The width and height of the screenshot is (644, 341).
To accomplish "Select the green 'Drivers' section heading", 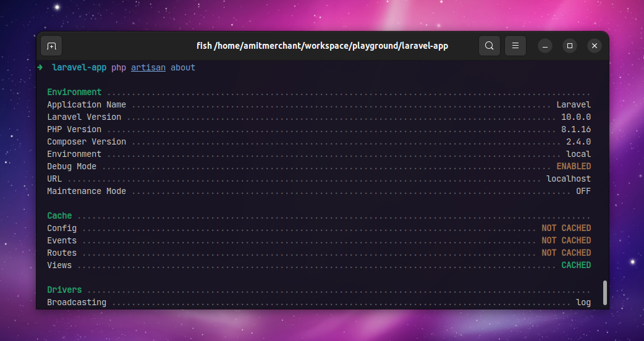I will click(x=64, y=290).
